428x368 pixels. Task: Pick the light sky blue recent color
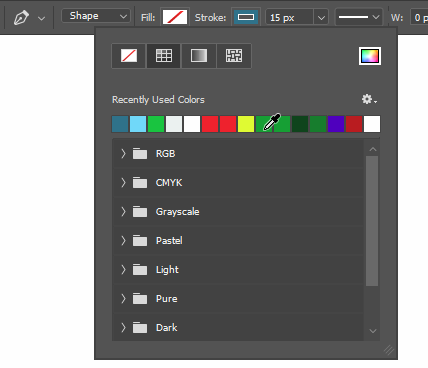138,124
